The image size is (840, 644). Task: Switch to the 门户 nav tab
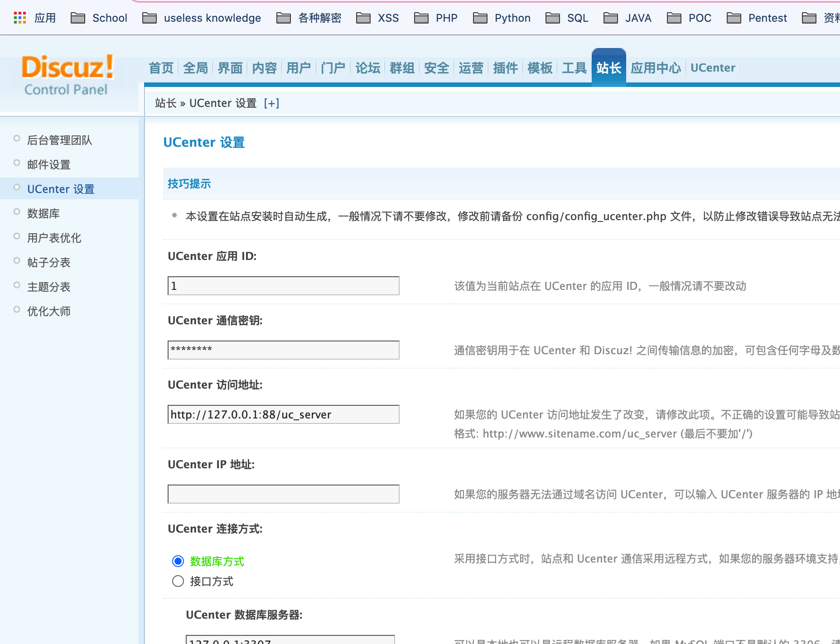pyautogui.click(x=333, y=68)
